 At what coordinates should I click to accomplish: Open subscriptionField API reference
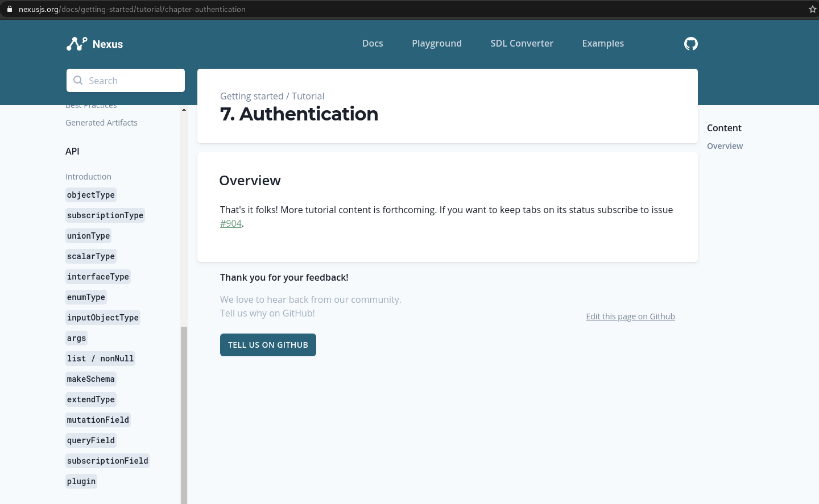pyautogui.click(x=107, y=461)
